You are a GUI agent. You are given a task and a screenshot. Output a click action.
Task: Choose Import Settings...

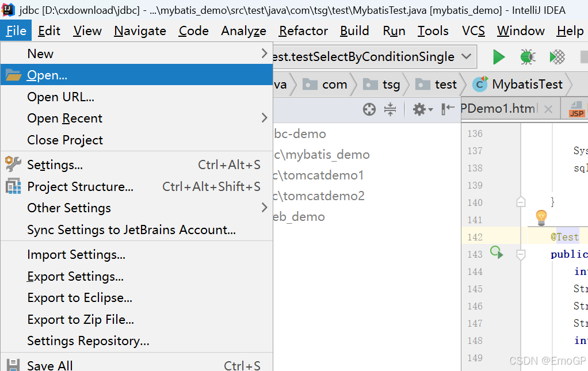136,254
